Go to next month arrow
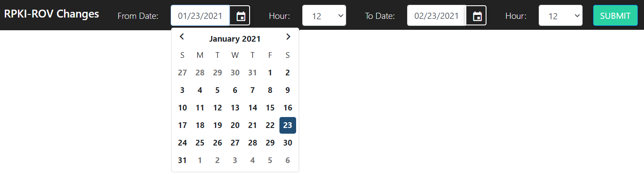 tap(288, 37)
